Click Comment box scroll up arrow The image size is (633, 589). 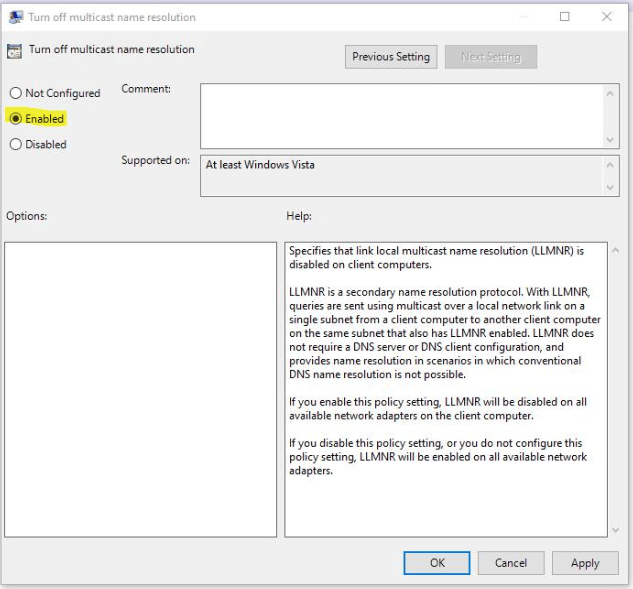(610, 94)
